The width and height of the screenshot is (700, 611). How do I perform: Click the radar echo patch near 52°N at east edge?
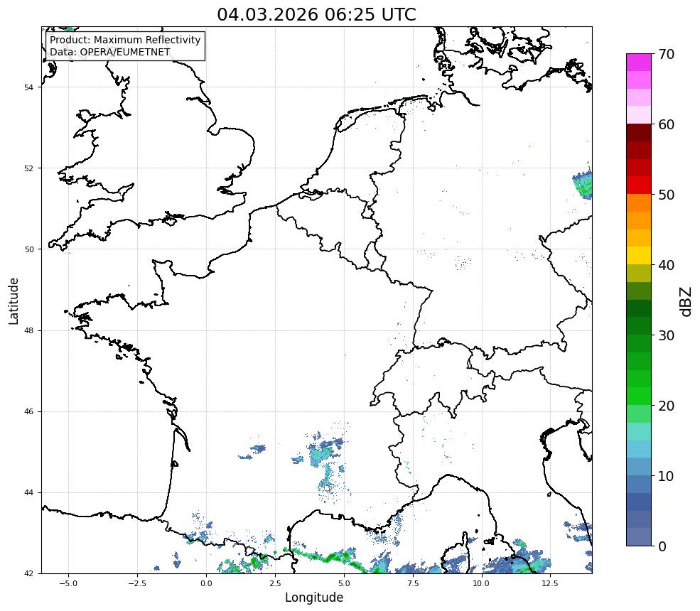583,184
